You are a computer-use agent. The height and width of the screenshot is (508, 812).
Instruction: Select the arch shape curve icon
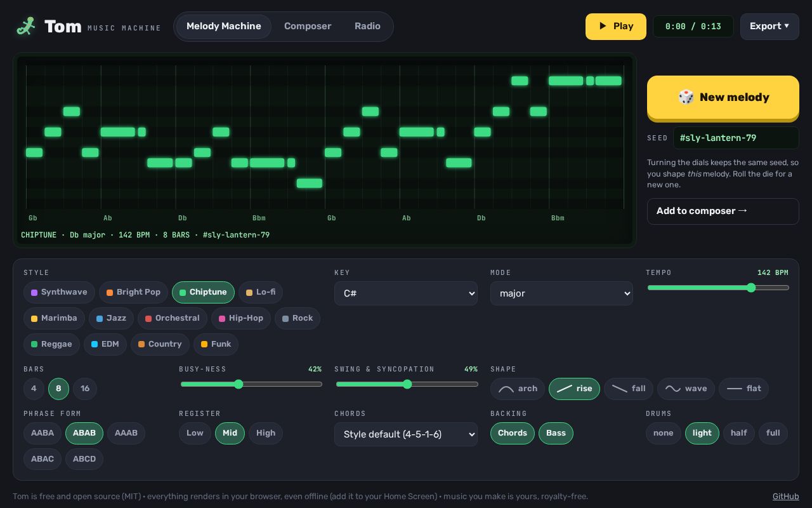506,389
